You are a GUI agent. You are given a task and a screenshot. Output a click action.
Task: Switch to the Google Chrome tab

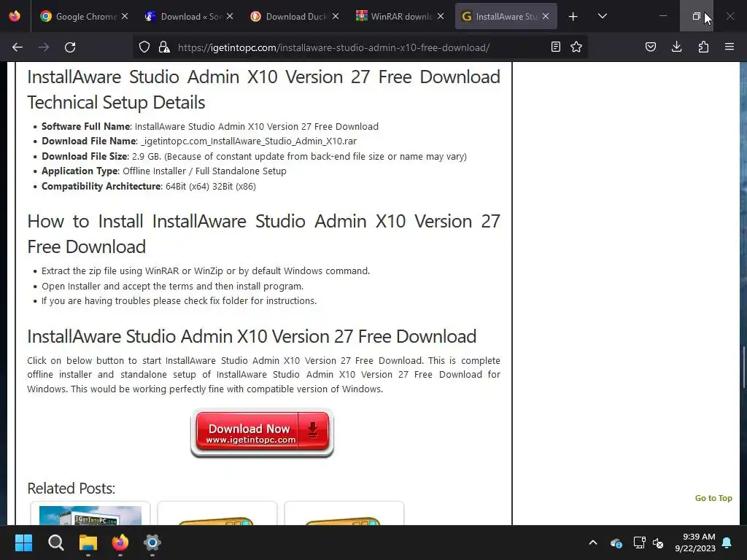pyautogui.click(x=85, y=16)
